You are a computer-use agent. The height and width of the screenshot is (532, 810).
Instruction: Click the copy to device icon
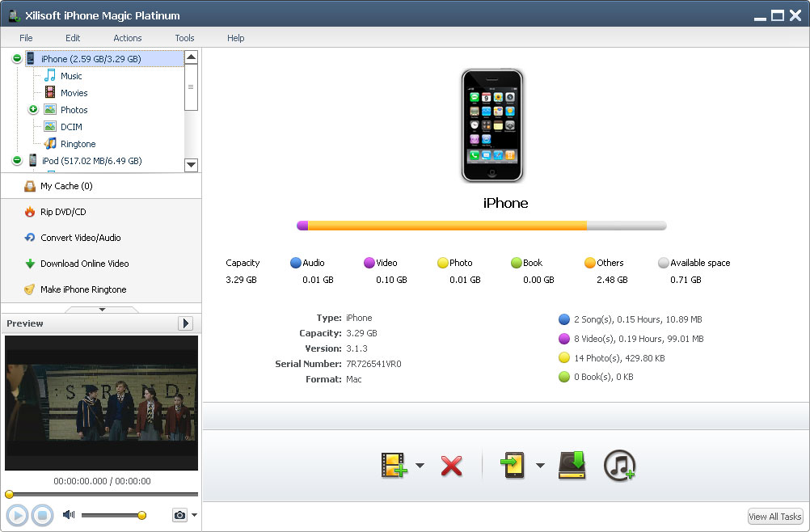pos(514,466)
